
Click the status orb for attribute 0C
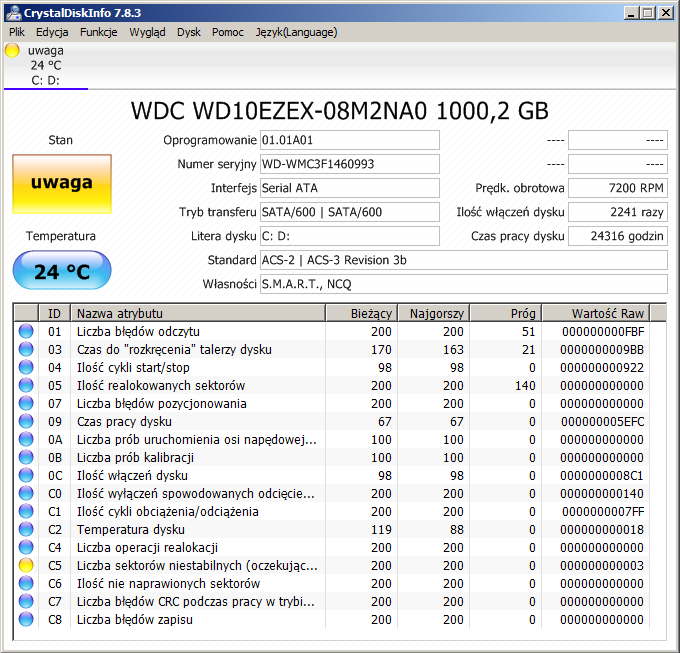point(26,475)
